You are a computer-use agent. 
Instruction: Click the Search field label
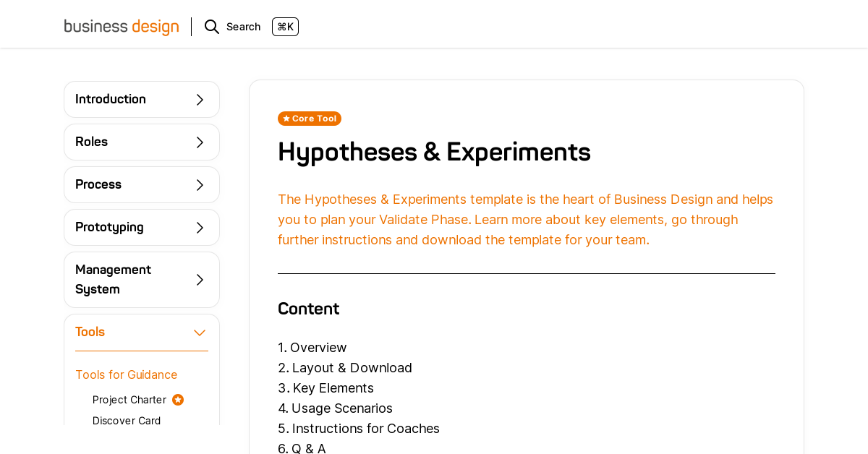tap(243, 27)
